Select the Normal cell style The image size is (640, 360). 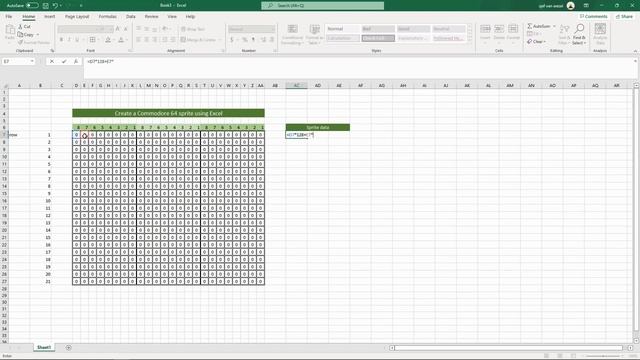click(343, 29)
